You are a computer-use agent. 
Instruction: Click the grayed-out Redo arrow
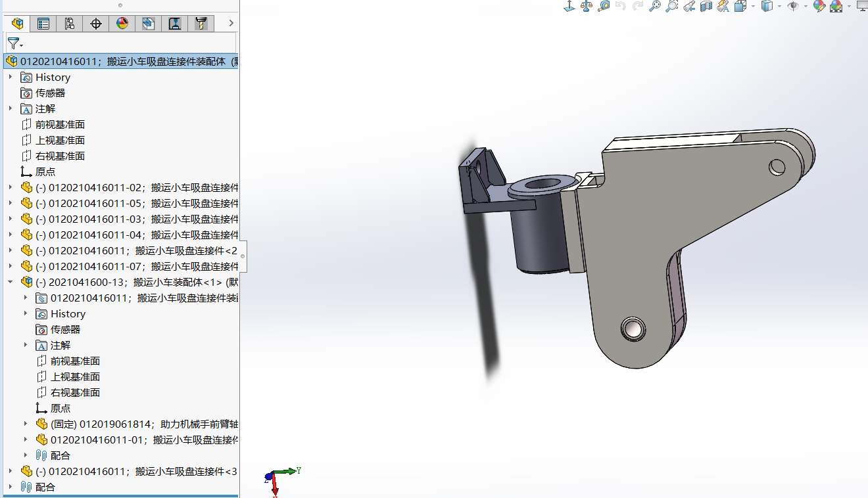coord(638,6)
